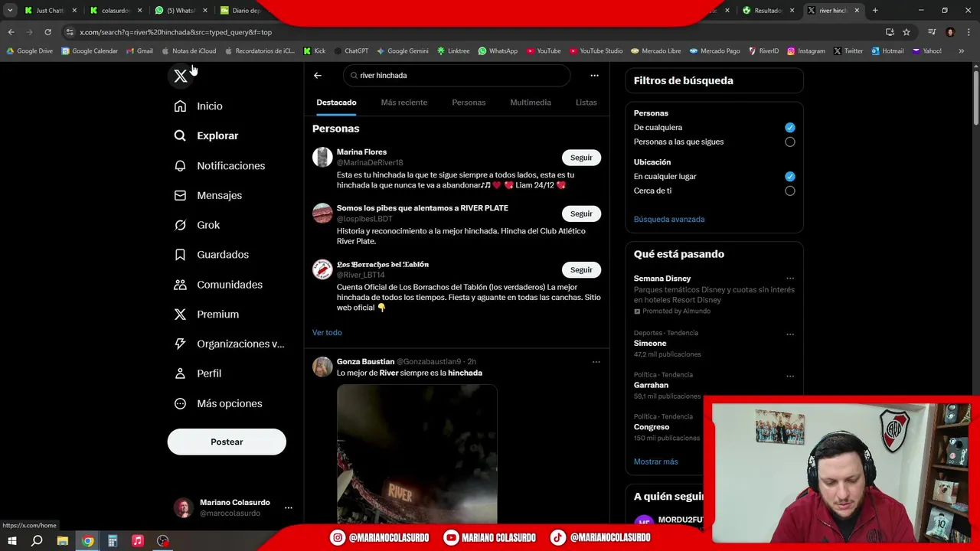
Task: Open Notificaciones bell in sidebar
Action: pyautogui.click(x=220, y=165)
